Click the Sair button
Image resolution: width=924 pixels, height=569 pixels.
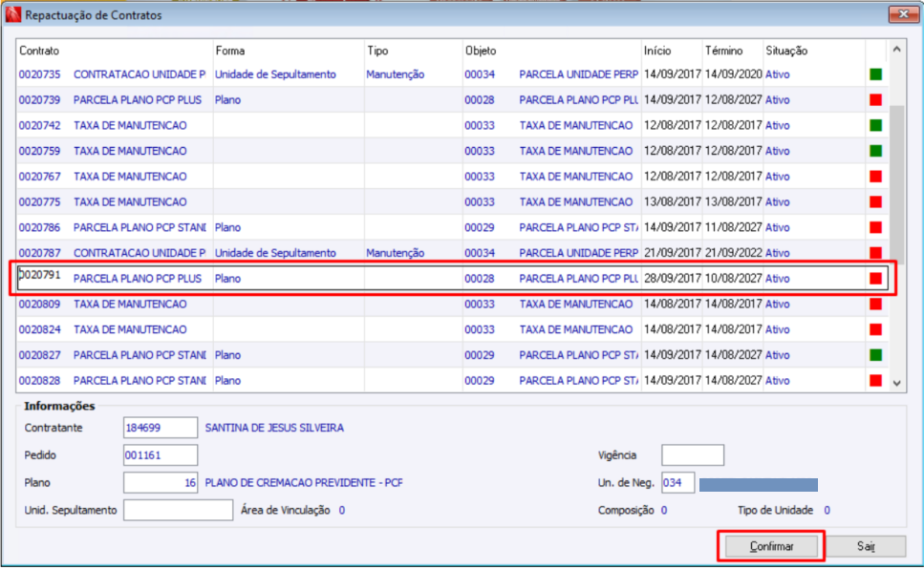tap(865, 547)
